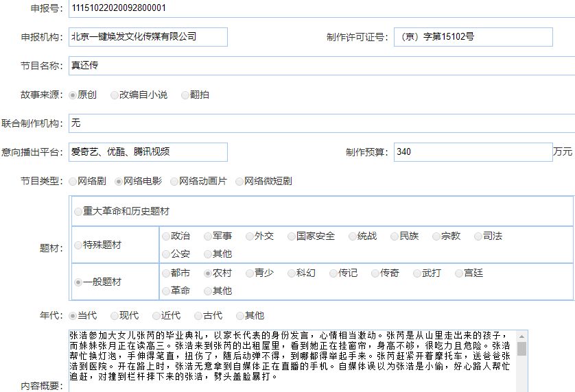Set era to 近代
575x392 pixels.
pyautogui.click(x=156, y=316)
